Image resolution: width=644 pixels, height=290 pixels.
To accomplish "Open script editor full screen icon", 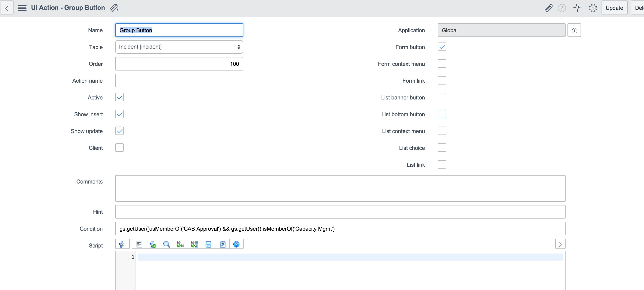I will (223, 244).
